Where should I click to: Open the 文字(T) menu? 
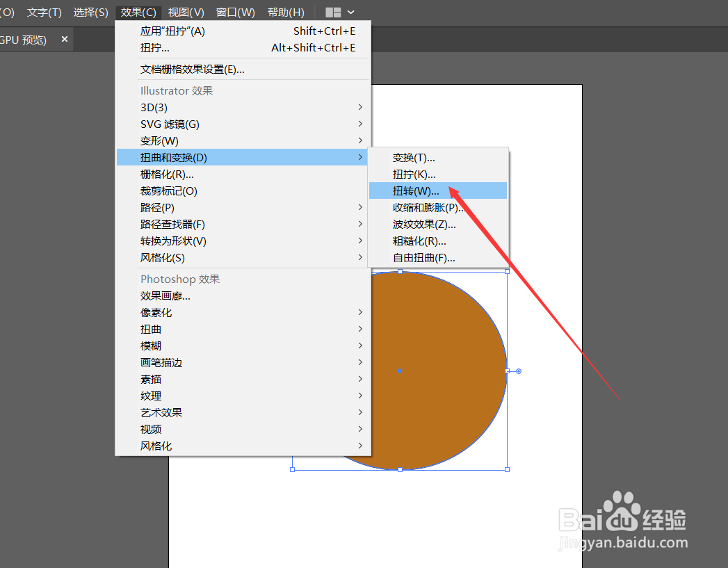point(44,13)
